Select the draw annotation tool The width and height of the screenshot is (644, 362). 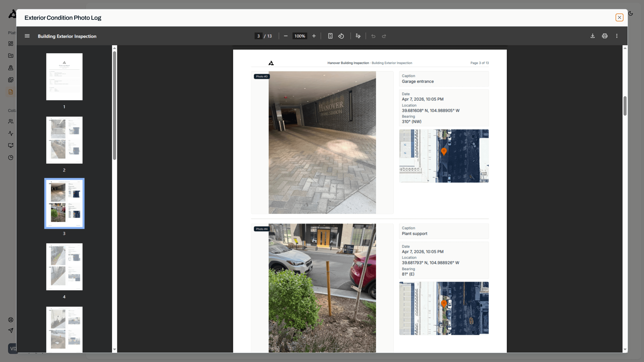click(x=358, y=36)
